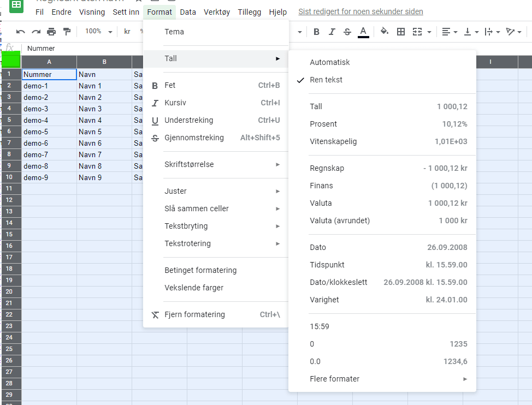Click the toolbar strikethrough icon
The height and width of the screenshot is (405, 532).
tap(347, 32)
